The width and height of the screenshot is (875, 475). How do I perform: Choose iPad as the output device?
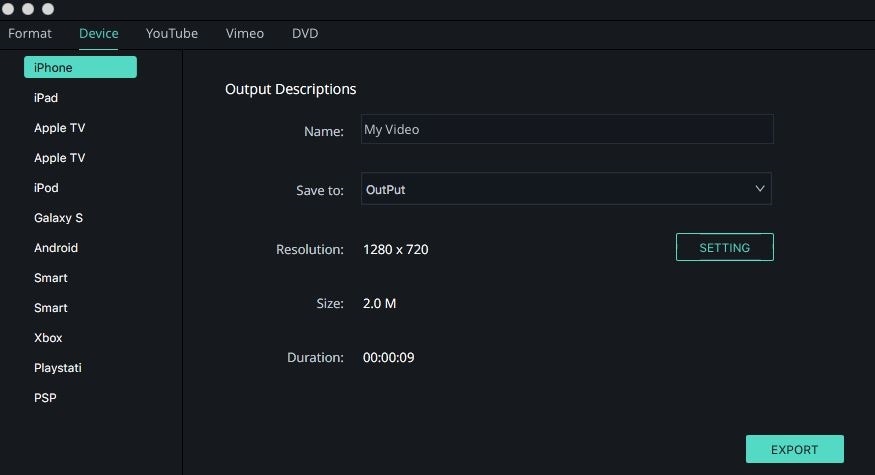(46, 98)
